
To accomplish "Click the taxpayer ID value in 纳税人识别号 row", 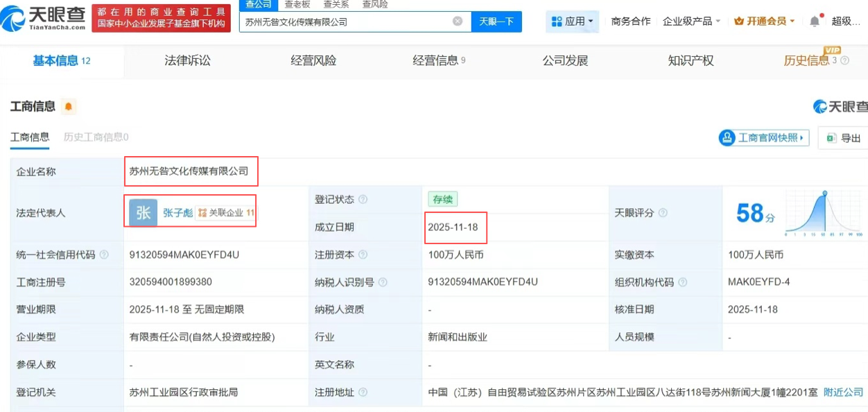I will [483, 282].
